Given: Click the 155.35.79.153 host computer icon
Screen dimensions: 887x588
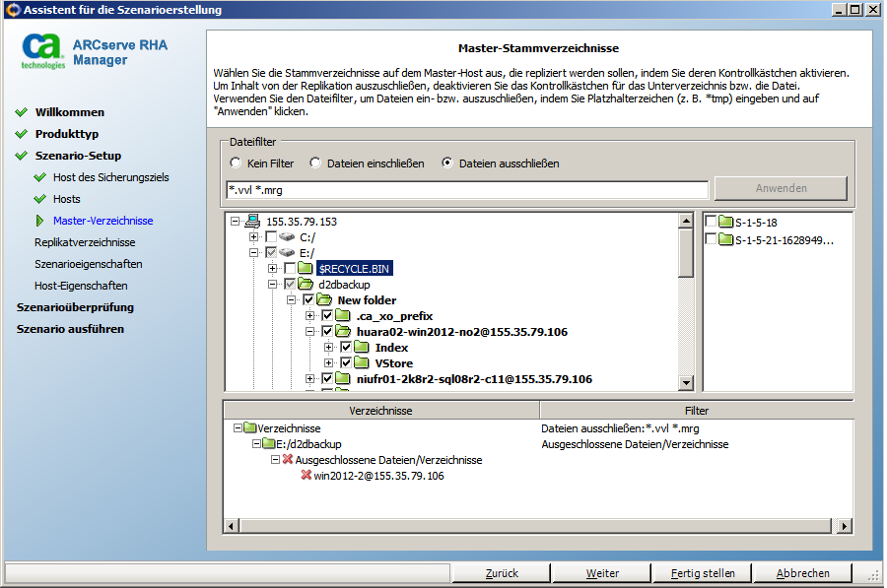Looking at the screenshot, I should (253, 222).
